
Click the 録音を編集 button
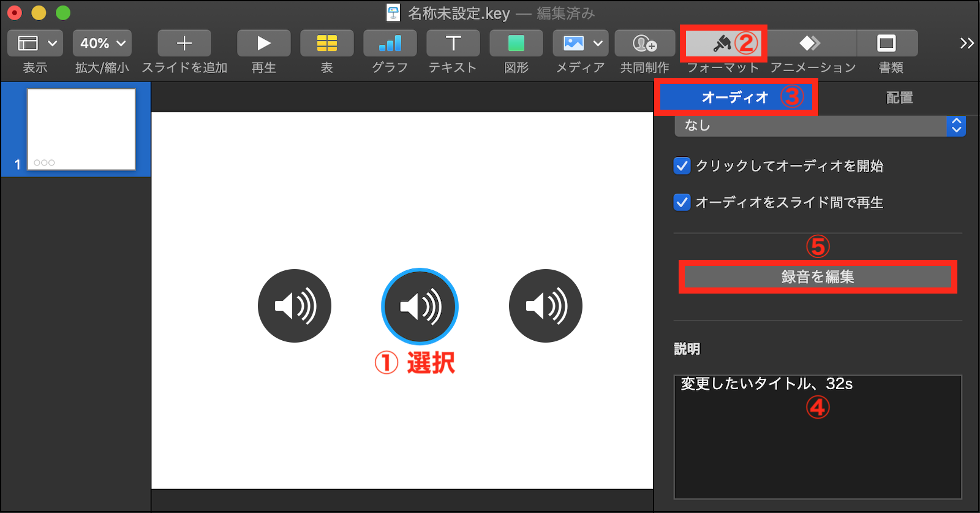(x=817, y=277)
